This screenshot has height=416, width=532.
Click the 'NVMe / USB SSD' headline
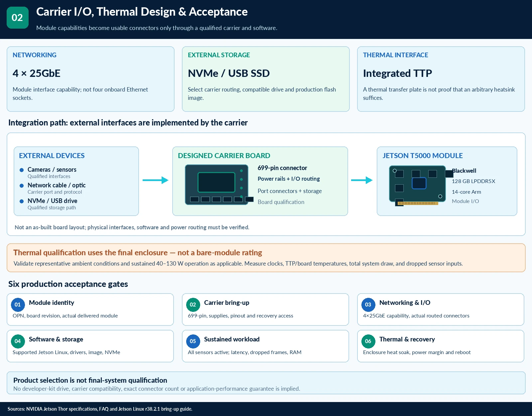pyautogui.click(x=229, y=73)
